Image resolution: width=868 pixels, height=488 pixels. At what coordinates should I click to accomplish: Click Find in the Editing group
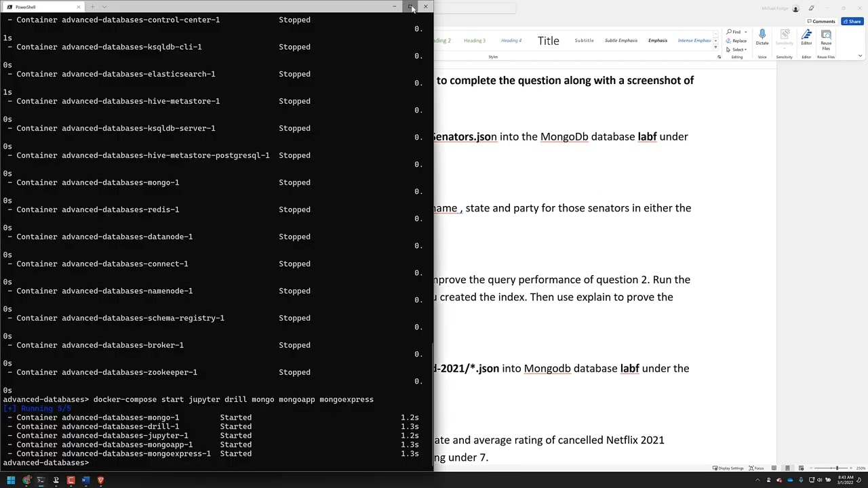(734, 32)
